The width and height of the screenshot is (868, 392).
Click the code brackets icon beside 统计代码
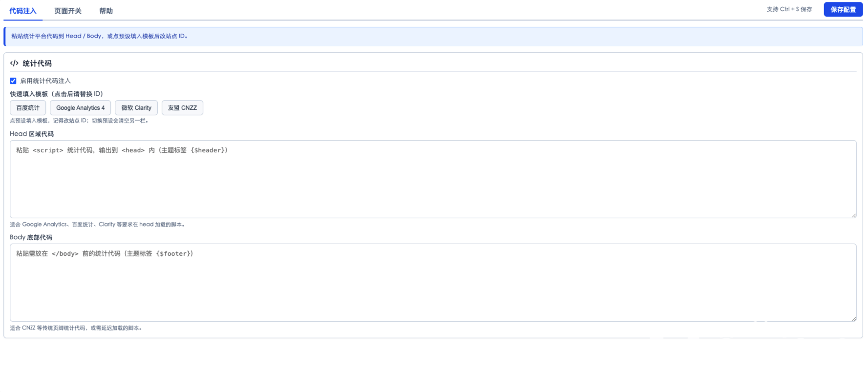click(14, 63)
